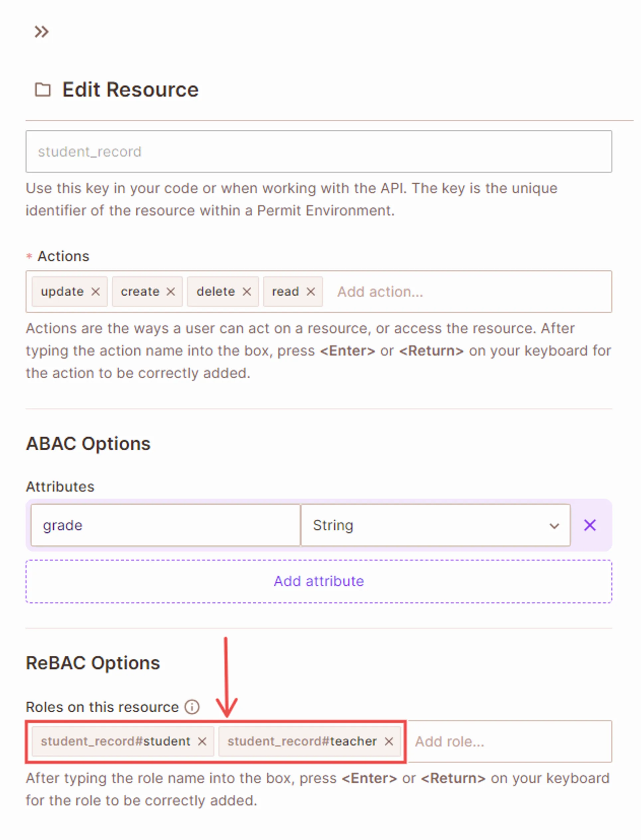
Task: Click the folder icon beside Edit Resource
Action: click(42, 90)
